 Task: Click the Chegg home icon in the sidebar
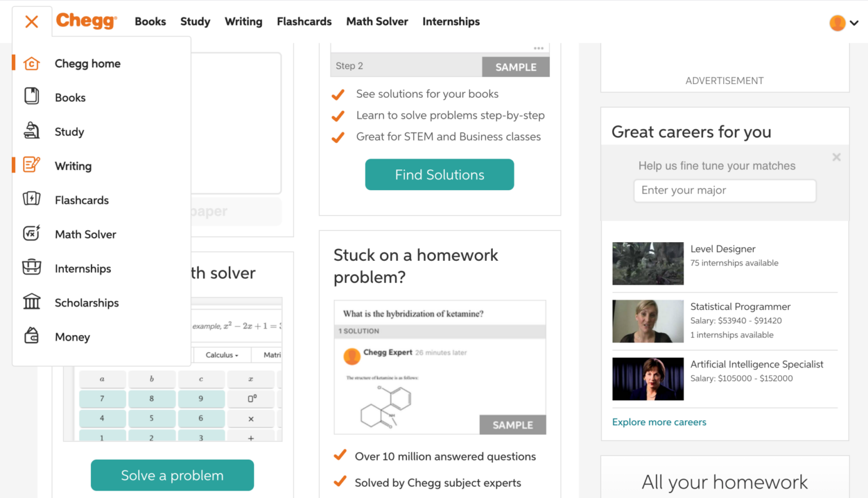tap(31, 63)
